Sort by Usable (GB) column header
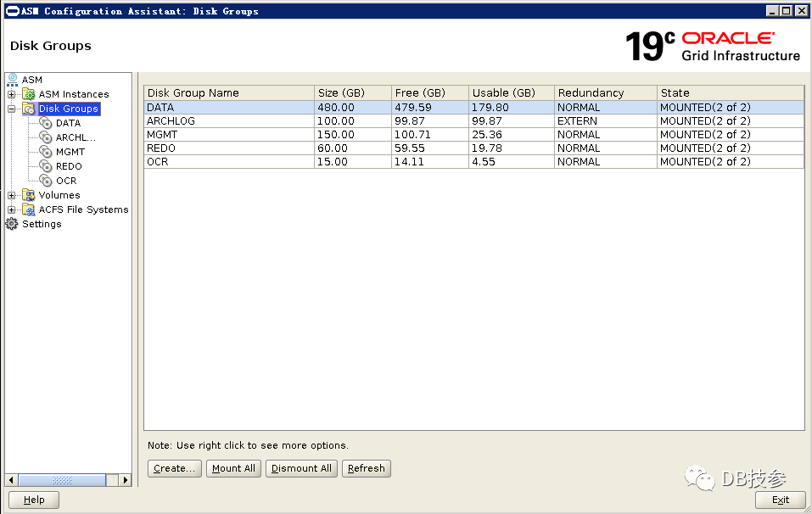Viewport: 812px width, 514px height. [511, 93]
